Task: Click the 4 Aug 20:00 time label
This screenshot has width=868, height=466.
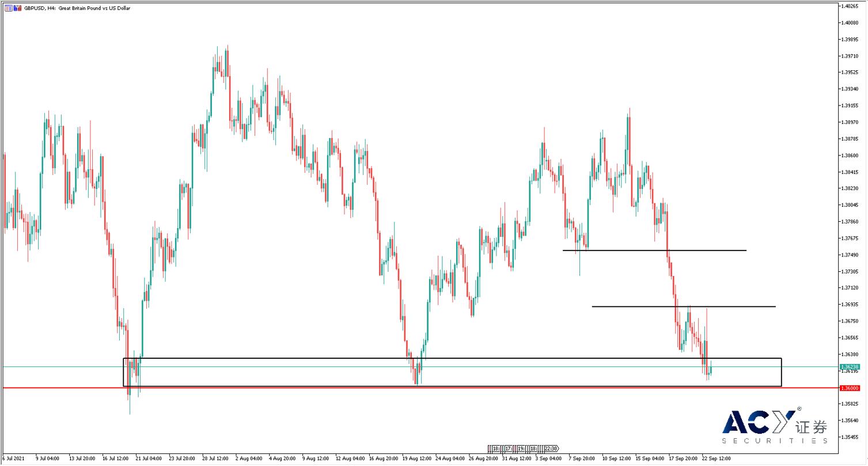Action: tap(282, 459)
